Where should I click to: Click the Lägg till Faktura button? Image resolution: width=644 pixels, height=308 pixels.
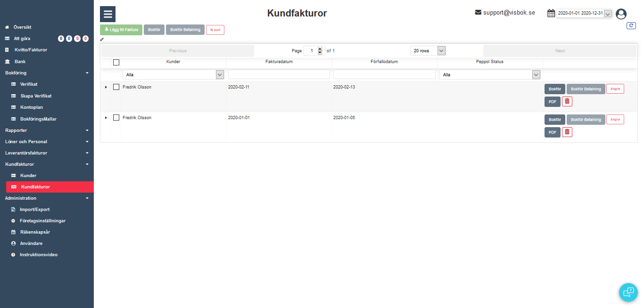pos(121,30)
